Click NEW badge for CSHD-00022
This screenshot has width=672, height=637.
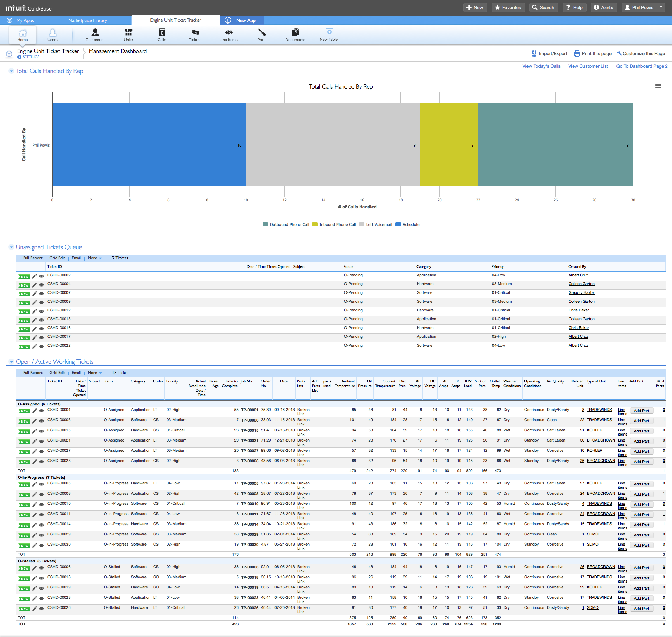tap(24, 347)
